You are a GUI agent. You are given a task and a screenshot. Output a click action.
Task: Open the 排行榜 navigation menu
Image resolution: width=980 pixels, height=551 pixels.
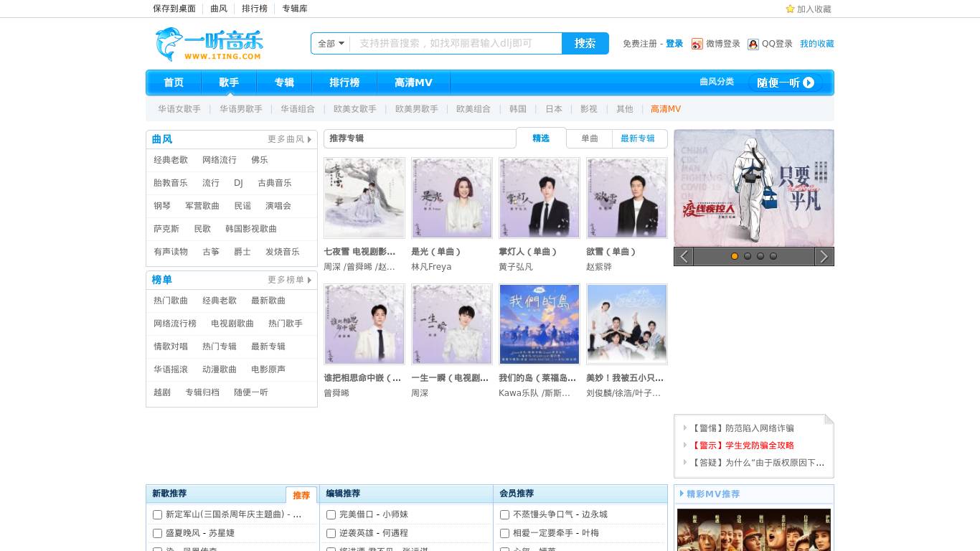344,83
